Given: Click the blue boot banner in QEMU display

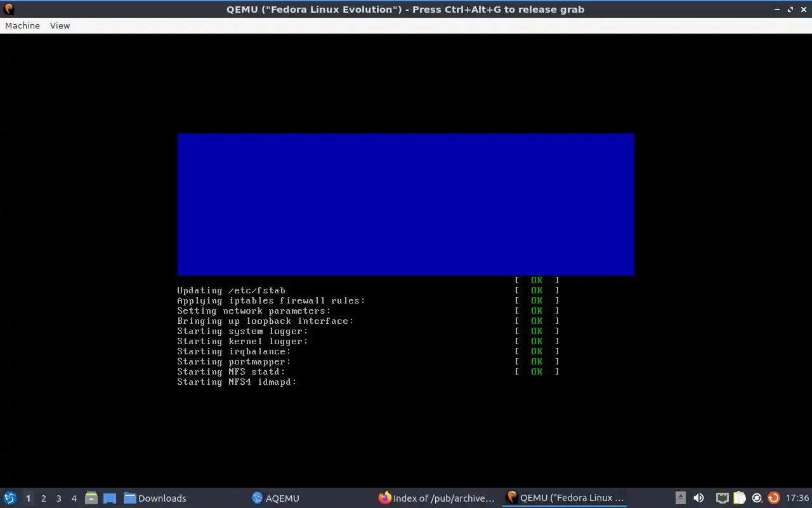Looking at the screenshot, I should [406, 204].
